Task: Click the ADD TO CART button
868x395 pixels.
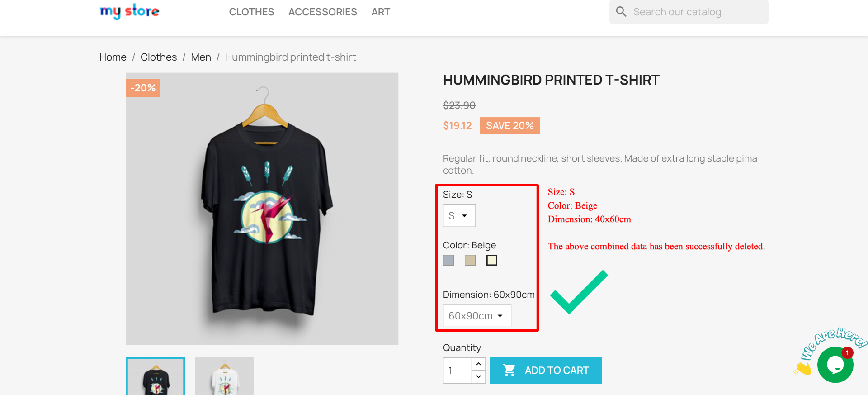Action: pos(546,371)
